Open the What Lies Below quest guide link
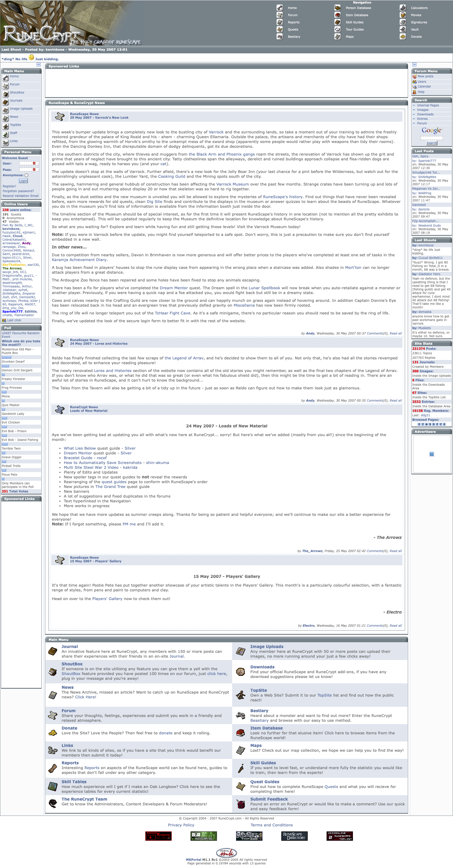The width and height of the screenshot is (453, 868). pyautogui.click(x=80, y=448)
